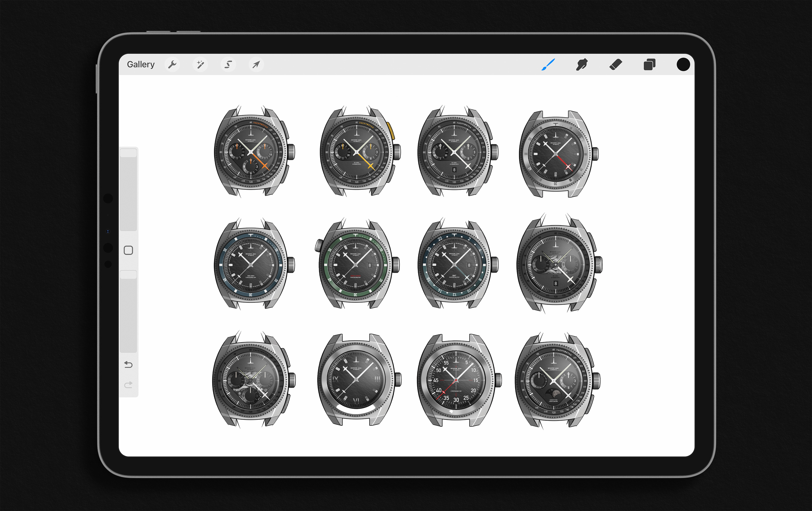
Task: Select the Smudge tool
Action: point(582,64)
